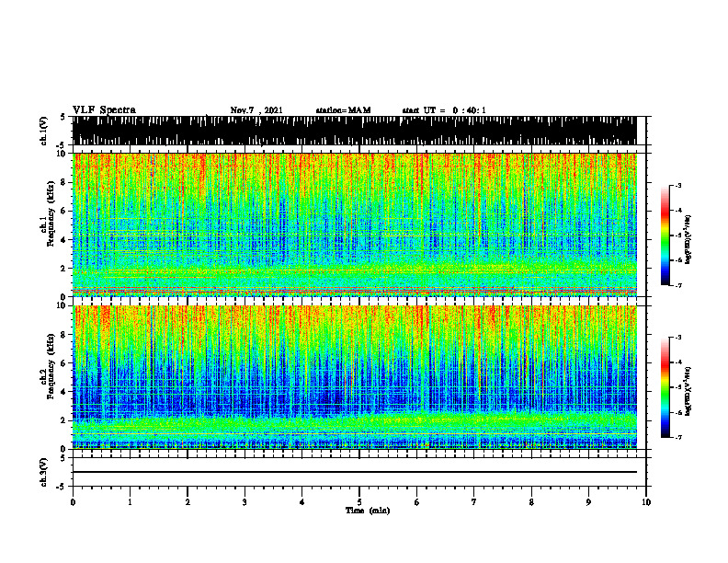
Task: Click the ch.1 frequency axis "8" kHz tick
Action: tap(65, 182)
